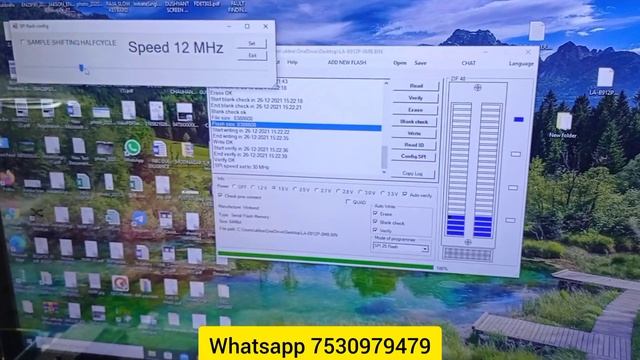Open the New folder desktop icon
The image size is (640, 360).
point(563,125)
